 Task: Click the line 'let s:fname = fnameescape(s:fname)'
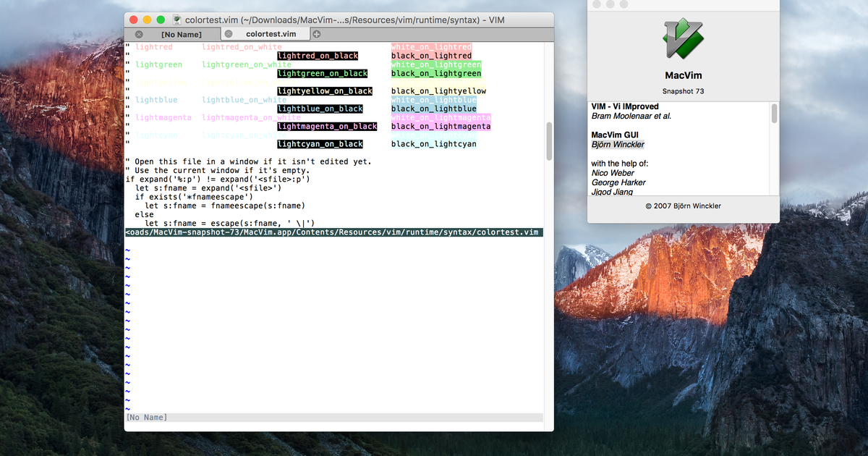tap(225, 206)
